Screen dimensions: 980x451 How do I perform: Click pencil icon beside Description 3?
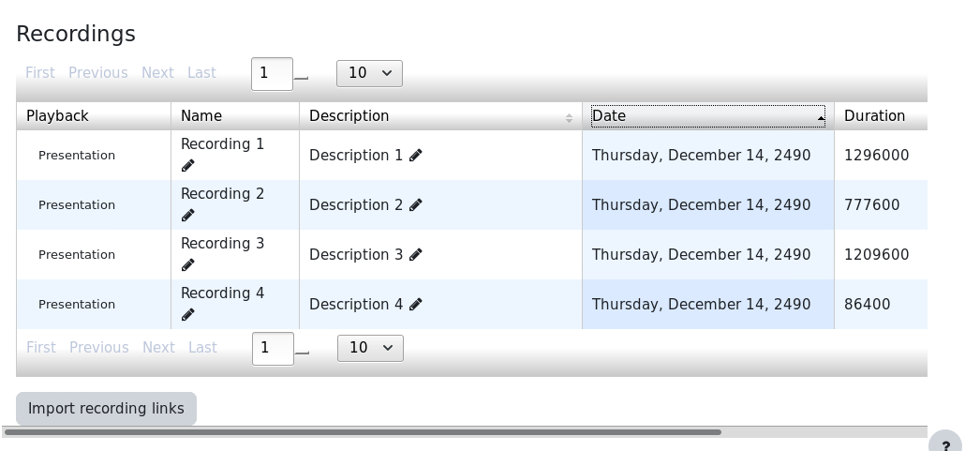[416, 255]
